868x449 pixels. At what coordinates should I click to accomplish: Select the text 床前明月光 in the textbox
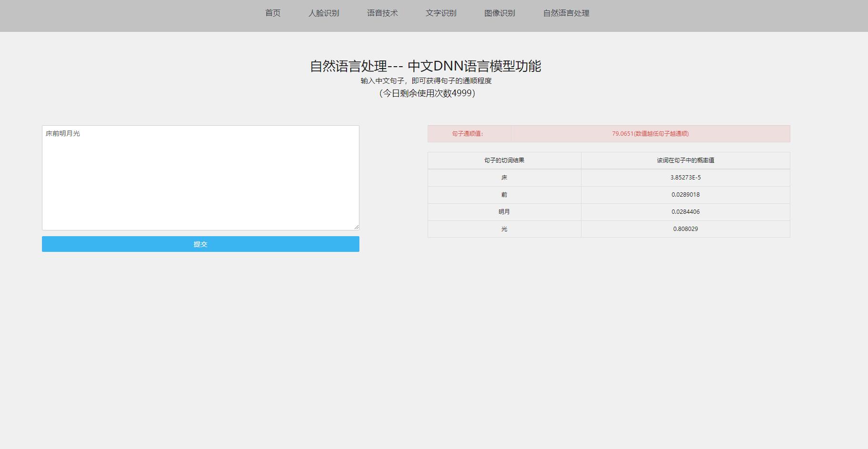tap(63, 133)
